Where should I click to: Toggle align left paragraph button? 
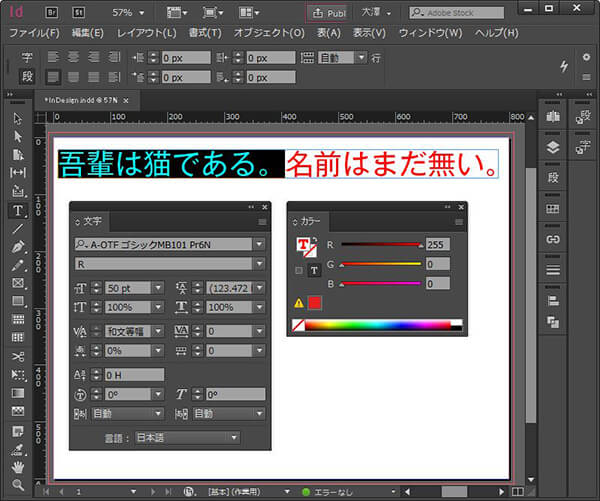tap(53, 57)
